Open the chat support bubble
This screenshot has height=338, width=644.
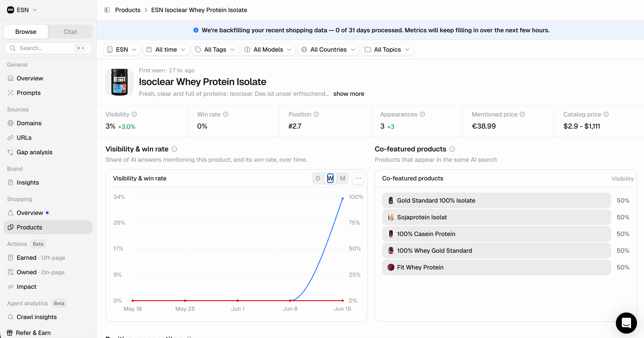[626, 323]
